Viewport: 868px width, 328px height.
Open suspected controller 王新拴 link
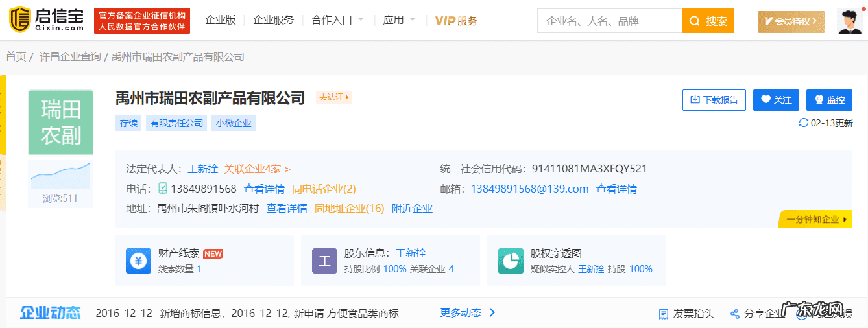[x=591, y=269]
